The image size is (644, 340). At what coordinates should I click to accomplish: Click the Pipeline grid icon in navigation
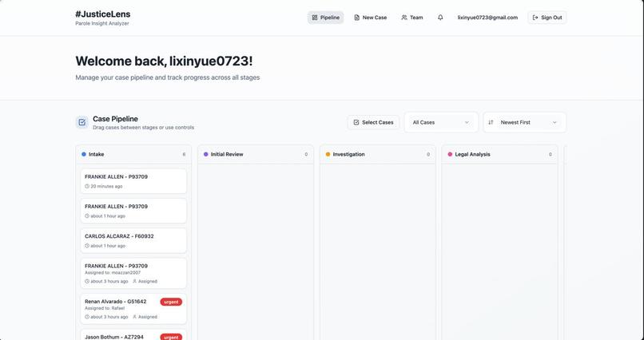[315, 18]
